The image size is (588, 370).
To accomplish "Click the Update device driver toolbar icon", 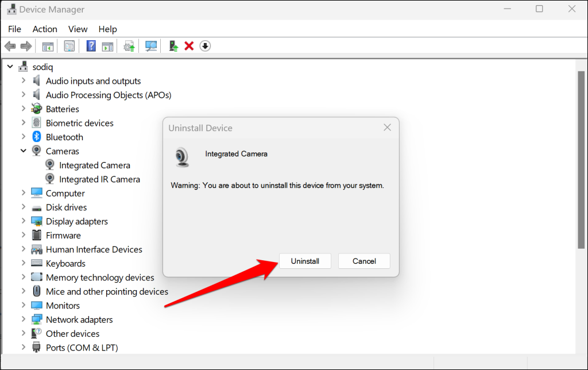I will (129, 46).
